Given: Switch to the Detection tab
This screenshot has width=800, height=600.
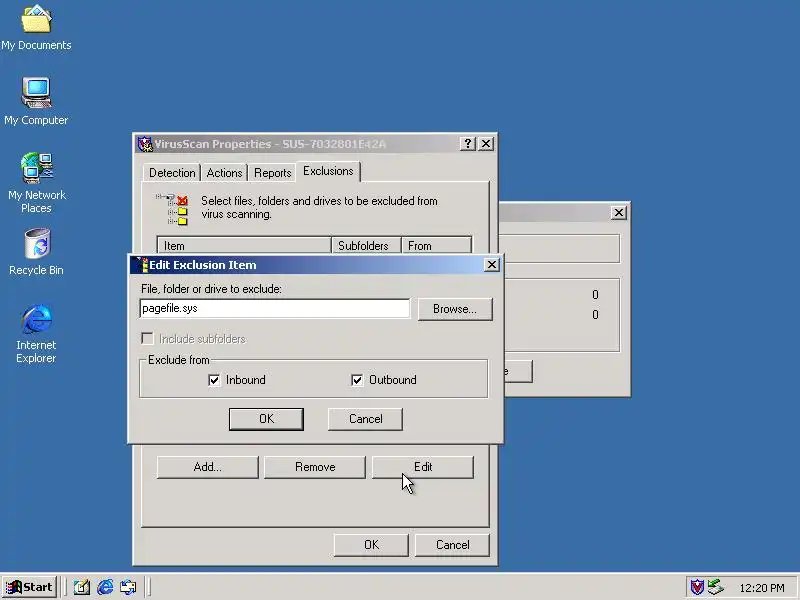Looking at the screenshot, I should 172,173.
